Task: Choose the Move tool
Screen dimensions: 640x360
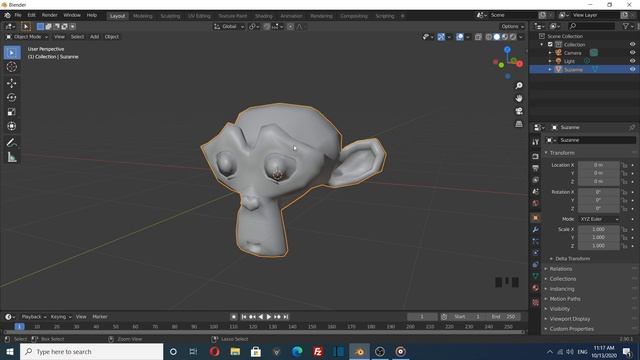Action: pos(11,83)
